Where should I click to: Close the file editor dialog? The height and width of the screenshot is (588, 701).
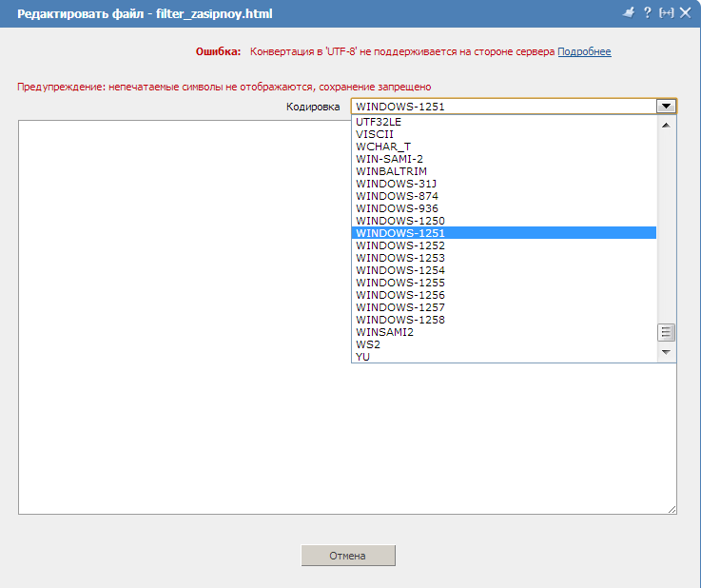coord(685,12)
